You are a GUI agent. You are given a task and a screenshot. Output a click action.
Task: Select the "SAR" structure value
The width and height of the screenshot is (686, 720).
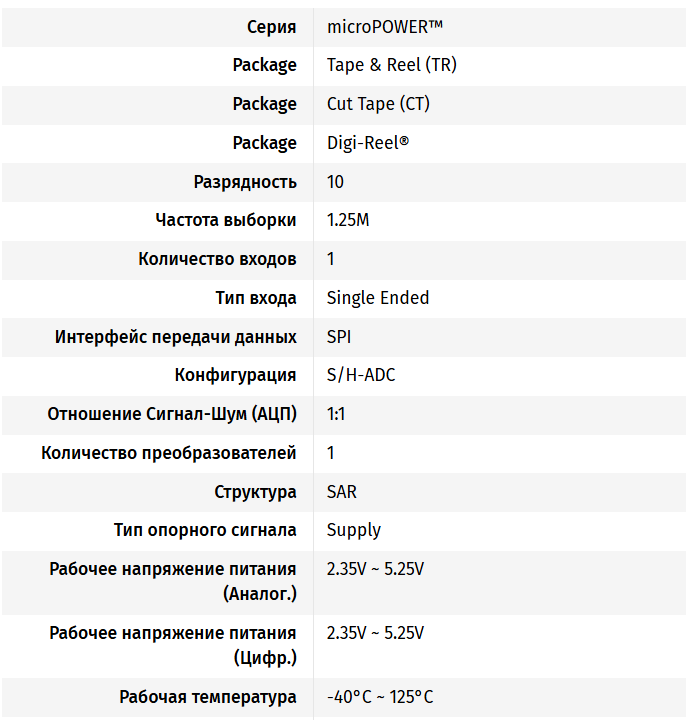tap(342, 492)
